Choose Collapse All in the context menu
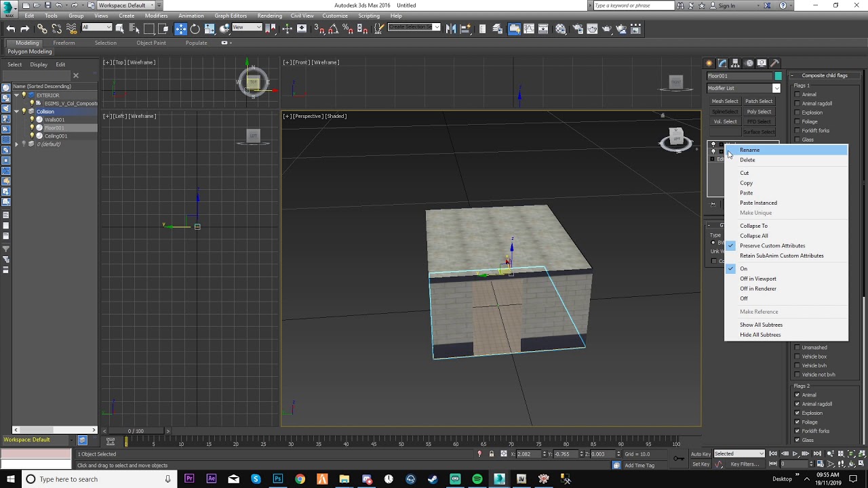Viewport: 868px width, 488px height. tap(787, 236)
